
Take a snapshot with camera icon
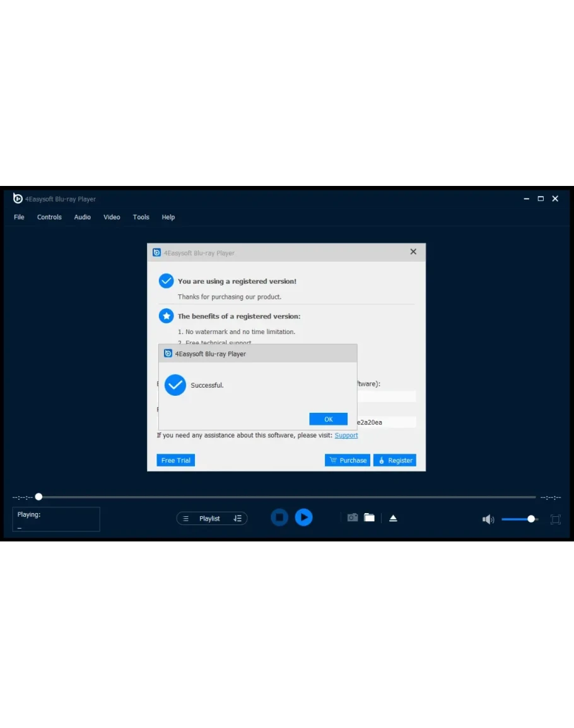point(353,517)
